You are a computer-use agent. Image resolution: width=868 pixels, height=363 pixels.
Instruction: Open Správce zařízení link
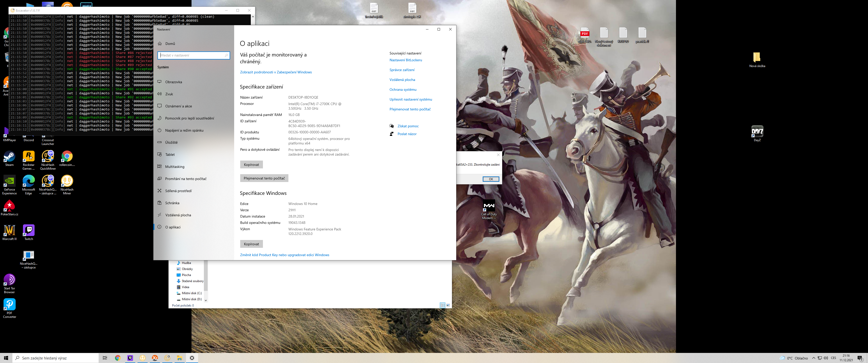pyautogui.click(x=402, y=70)
